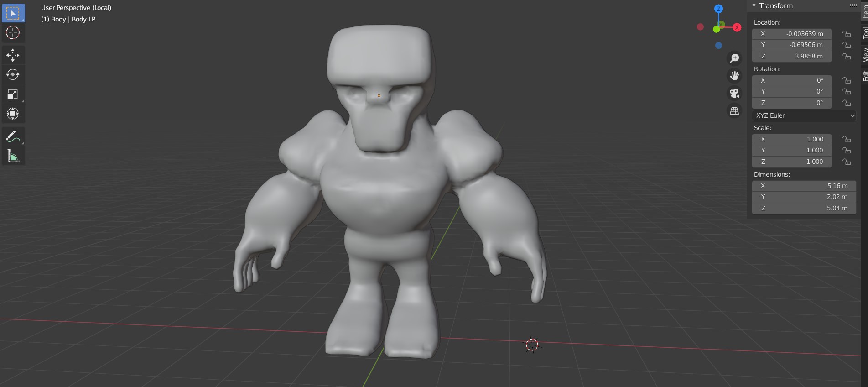Click the Scale Y field

[792, 150]
